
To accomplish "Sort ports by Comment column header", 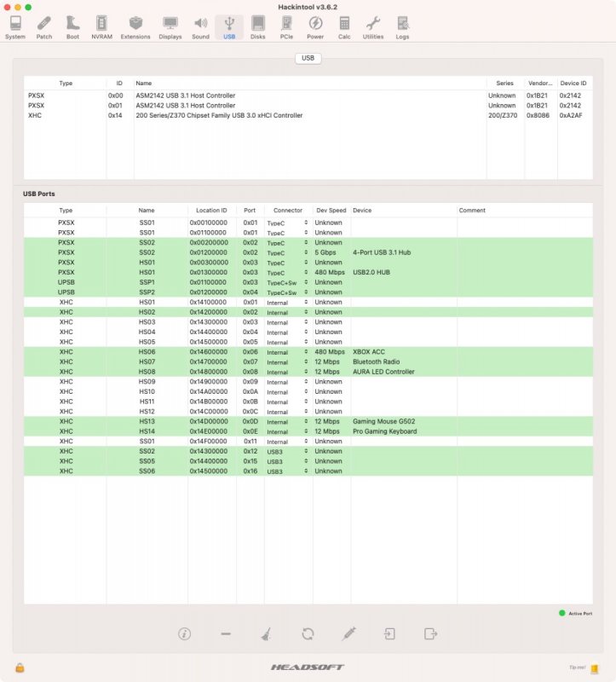I will [525, 210].
